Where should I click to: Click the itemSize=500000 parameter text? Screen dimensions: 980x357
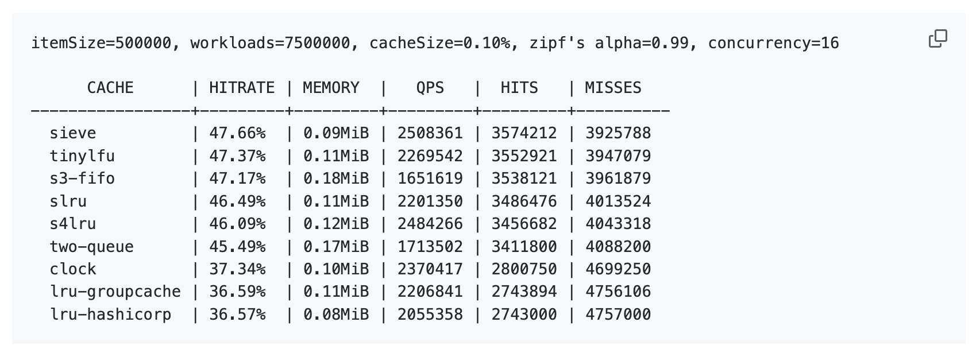(101, 43)
